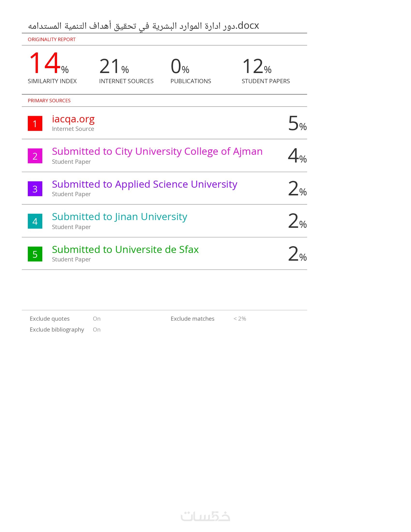Open Submitted to Applied Science University source
Viewport: 411px width, 532px height.
pyautogui.click(x=144, y=184)
